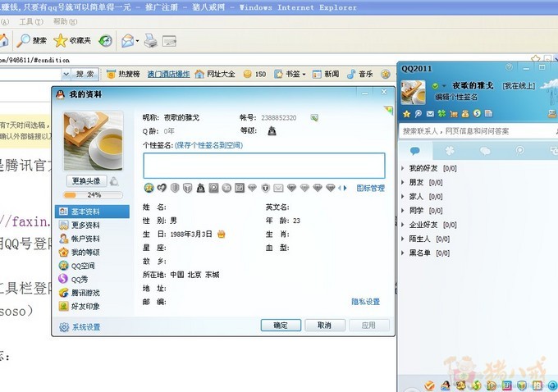Click the 系统设置 gear link
The width and height of the screenshot is (558, 392).
[80, 327]
